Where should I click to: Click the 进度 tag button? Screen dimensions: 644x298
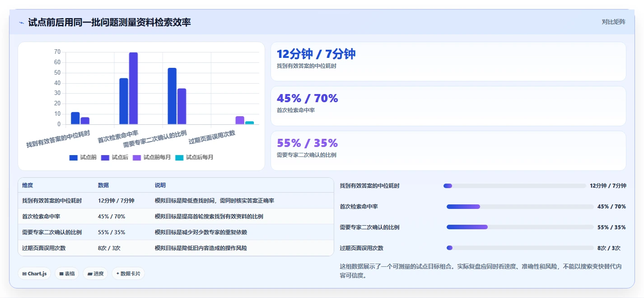point(95,274)
